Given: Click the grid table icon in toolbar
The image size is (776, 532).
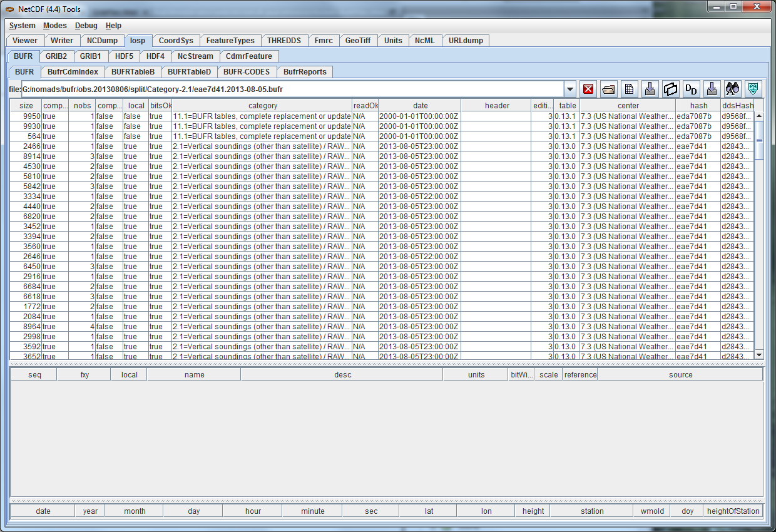Looking at the screenshot, I should [x=630, y=89].
